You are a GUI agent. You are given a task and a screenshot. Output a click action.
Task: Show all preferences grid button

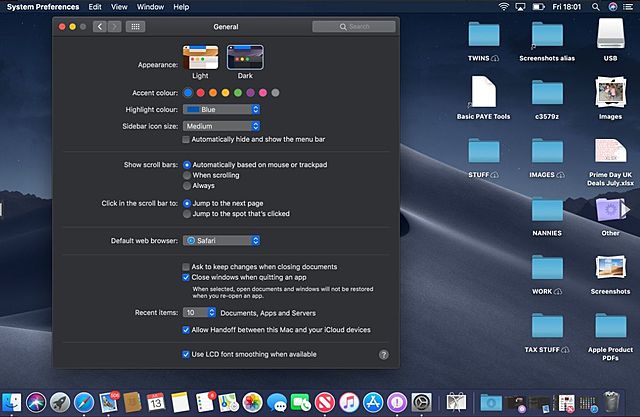[x=136, y=27]
